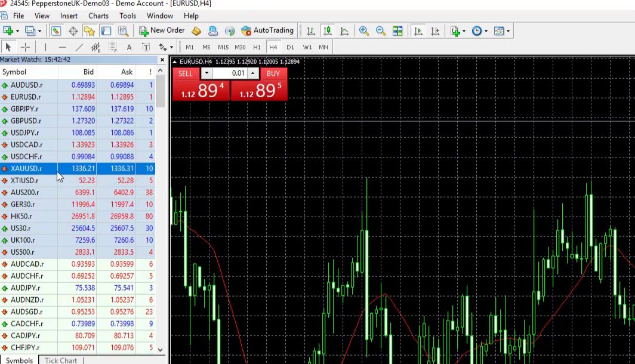Open the Charts menu

tap(98, 16)
